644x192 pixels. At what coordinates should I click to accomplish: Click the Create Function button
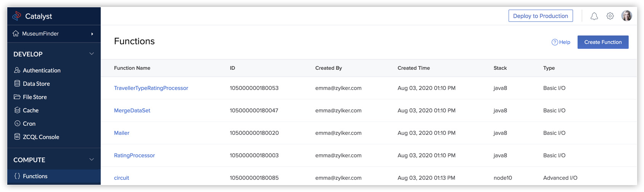coord(603,42)
